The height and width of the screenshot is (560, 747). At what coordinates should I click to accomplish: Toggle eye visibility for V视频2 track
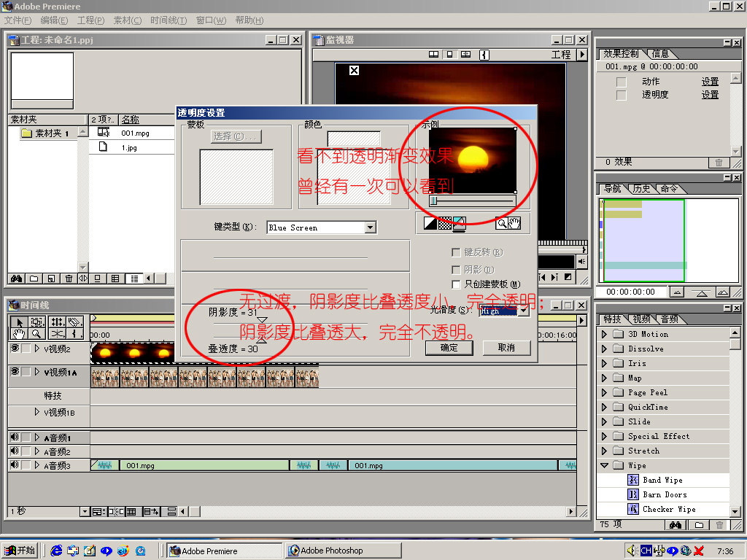pyautogui.click(x=15, y=349)
